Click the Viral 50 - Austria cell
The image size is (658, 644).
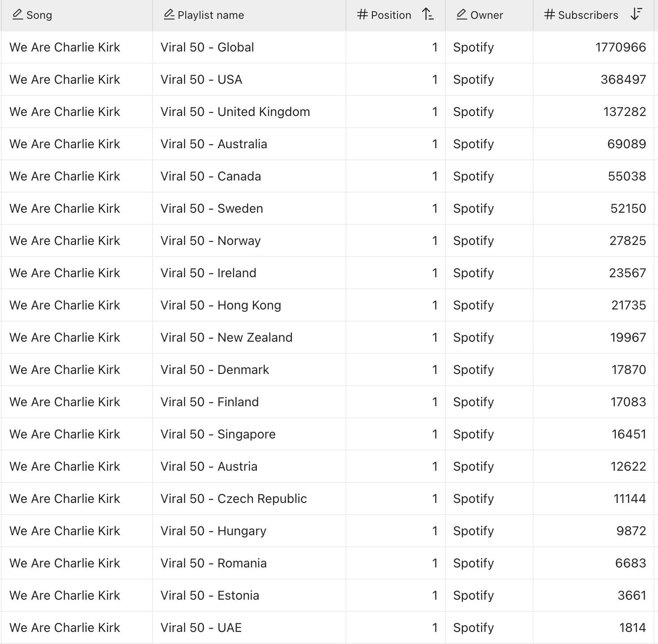pos(249,466)
